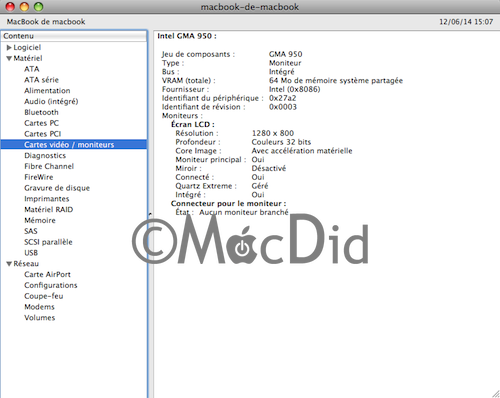Select SCSI parallèle entry
500x398 pixels.
[x=48, y=242]
